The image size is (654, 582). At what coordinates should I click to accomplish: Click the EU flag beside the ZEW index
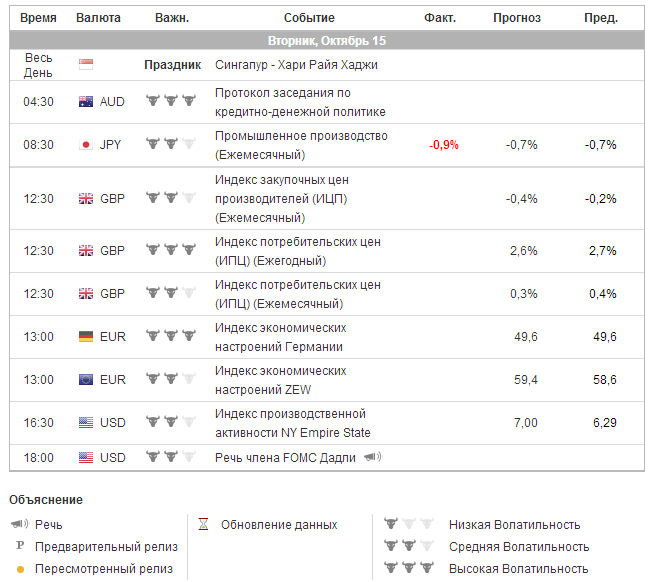(86, 379)
